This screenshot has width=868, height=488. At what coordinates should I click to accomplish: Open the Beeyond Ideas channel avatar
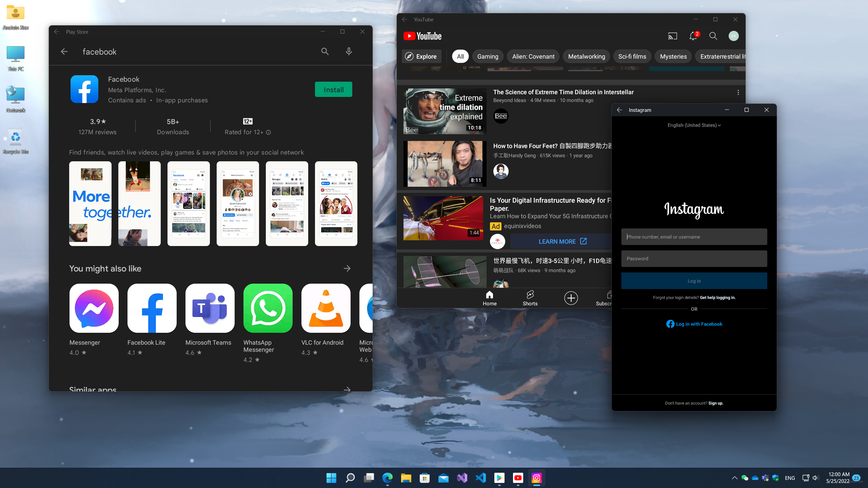click(x=501, y=116)
